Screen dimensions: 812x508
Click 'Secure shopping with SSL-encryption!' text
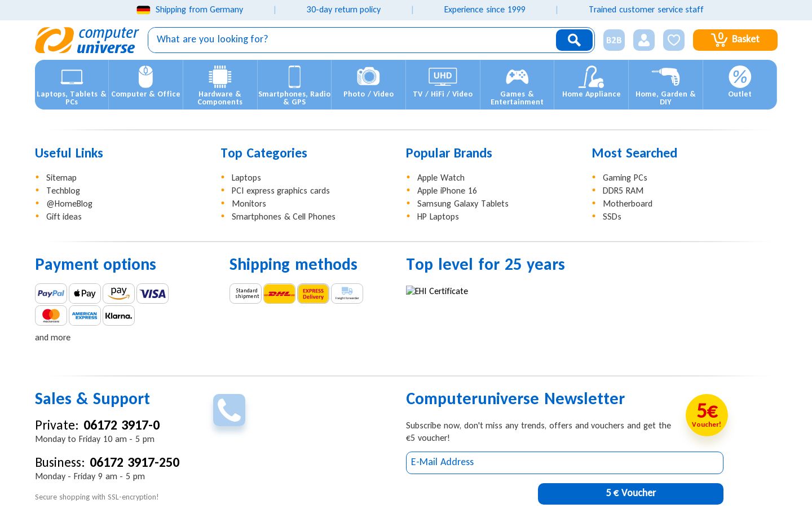click(x=97, y=497)
